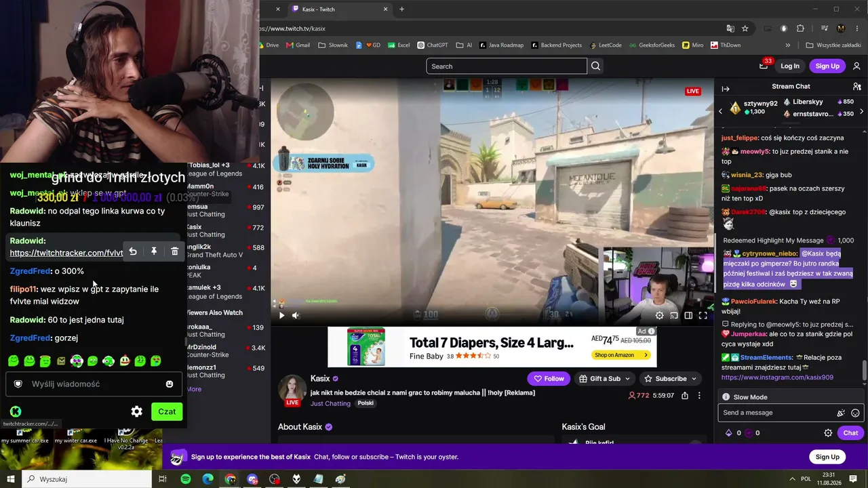868x488 pixels.
Task: Click the Sign Up button in purple banner
Action: pyautogui.click(x=827, y=457)
